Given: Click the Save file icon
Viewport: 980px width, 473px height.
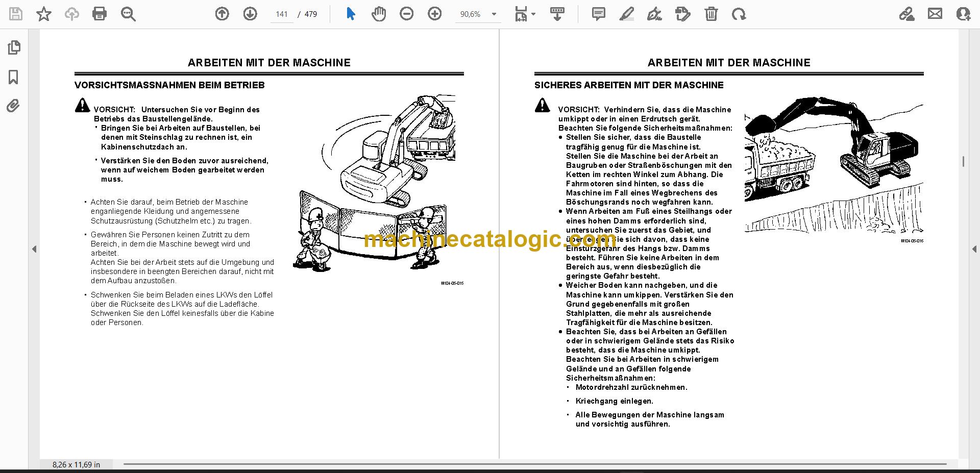Looking at the screenshot, I should 16,14.
